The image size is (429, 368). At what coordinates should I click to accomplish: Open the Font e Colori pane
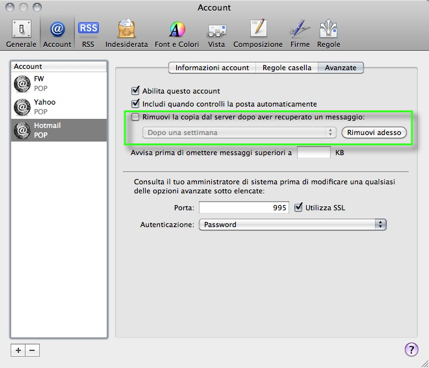177,34
